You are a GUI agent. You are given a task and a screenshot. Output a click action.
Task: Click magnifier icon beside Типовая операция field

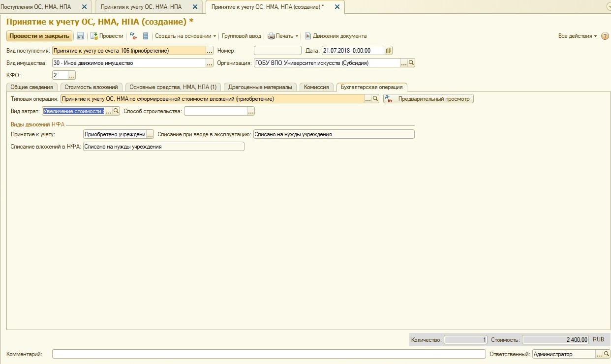[x=375, y=99]
